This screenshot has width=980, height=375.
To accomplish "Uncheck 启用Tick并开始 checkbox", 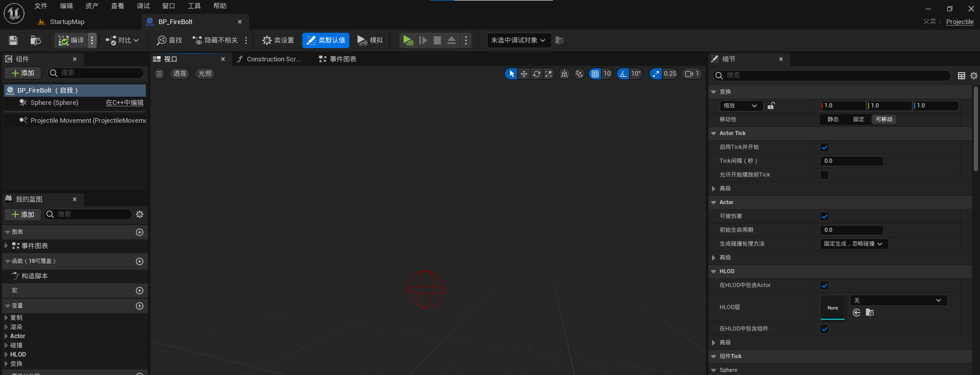I will (x=825, y=147).
